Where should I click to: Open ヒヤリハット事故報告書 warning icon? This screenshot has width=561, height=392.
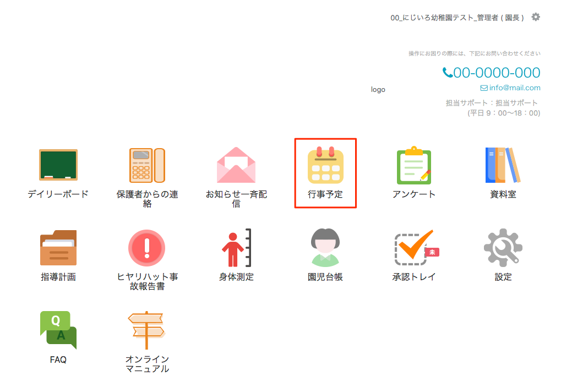click(147, 248)
